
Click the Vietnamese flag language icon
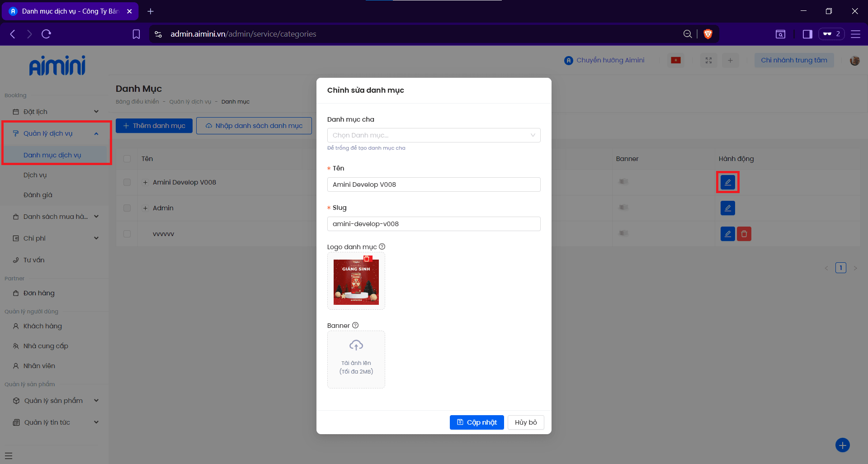[x=676, y=60]
